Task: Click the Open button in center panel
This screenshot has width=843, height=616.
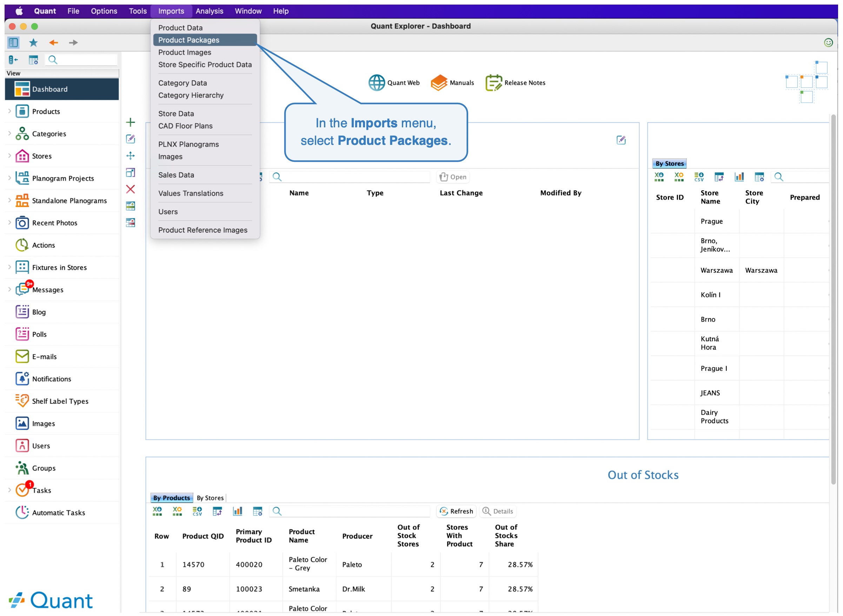Action: (x=453, y=177)
